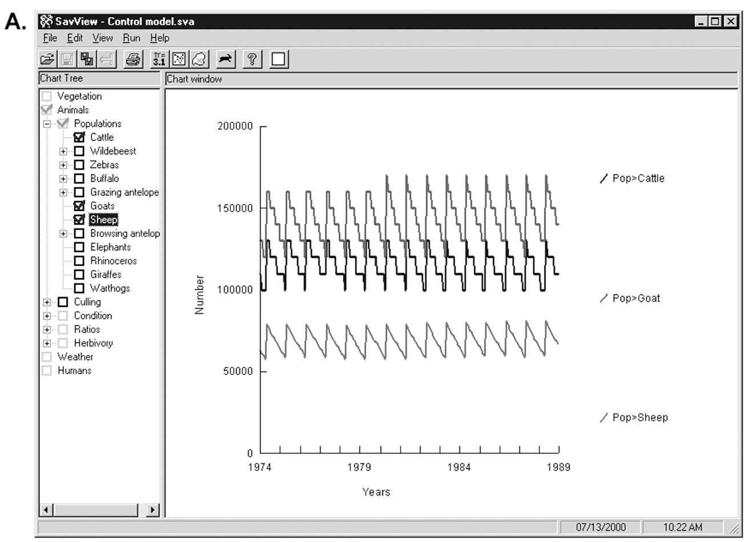Click the 07/13/2000 date in status bar
The width and height of the screenshot is (756, 542).
point(600,527)
